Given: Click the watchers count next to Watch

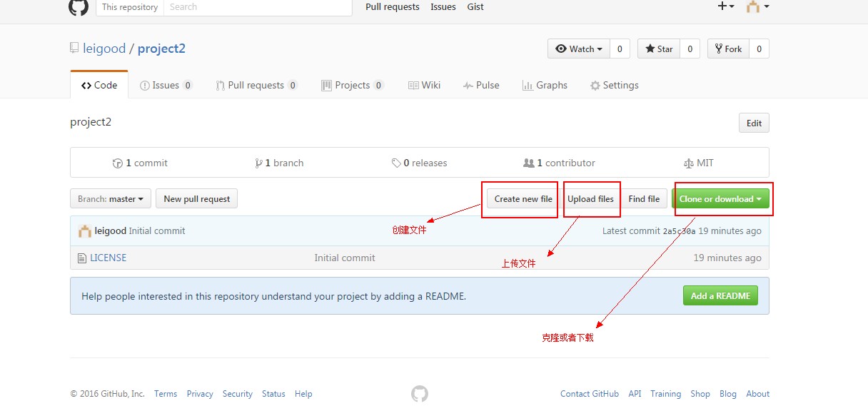Looking at the screenshot, I should [x=620, y=49].
